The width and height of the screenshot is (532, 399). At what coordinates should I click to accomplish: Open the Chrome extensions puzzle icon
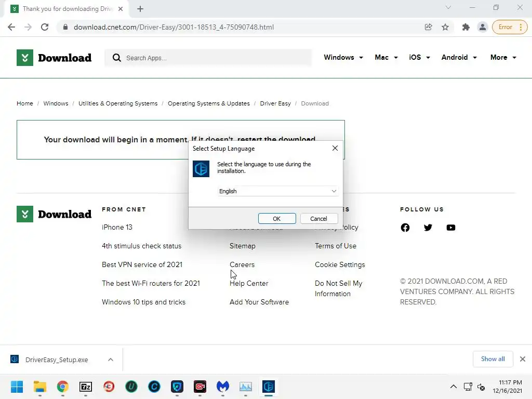pyautogui.click(x=466, y=27)
